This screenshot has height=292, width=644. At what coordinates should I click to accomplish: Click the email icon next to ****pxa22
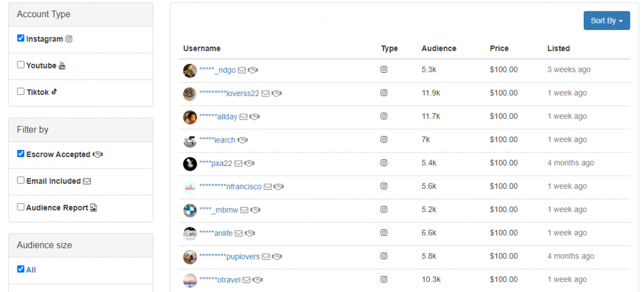click(239, 163)
